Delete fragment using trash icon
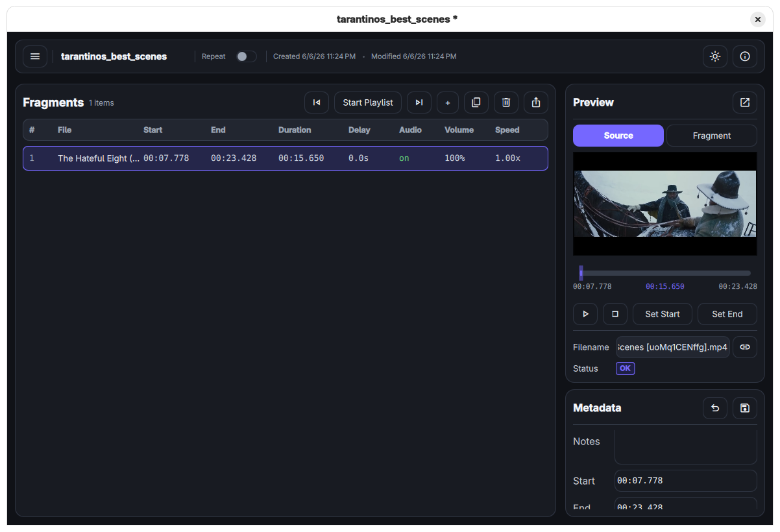Screen dimensions: 780x532 tap(506, 103)
